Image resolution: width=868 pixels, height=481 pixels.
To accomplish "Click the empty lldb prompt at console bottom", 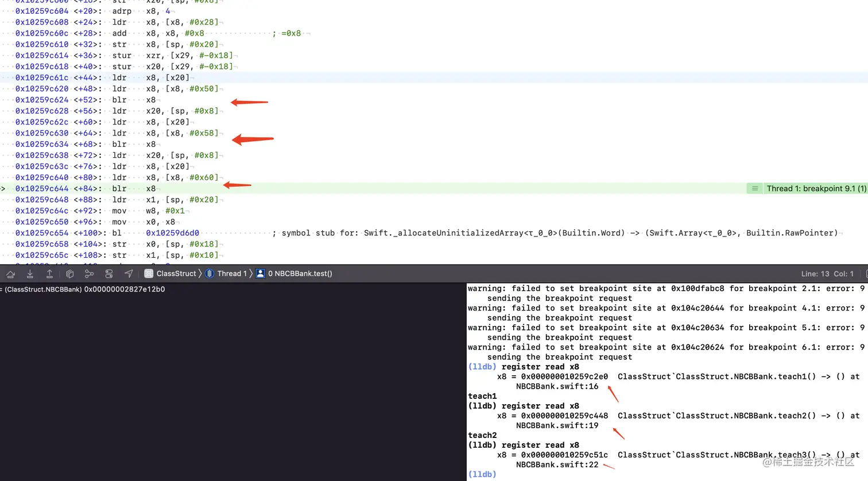I will click(482, 474).
